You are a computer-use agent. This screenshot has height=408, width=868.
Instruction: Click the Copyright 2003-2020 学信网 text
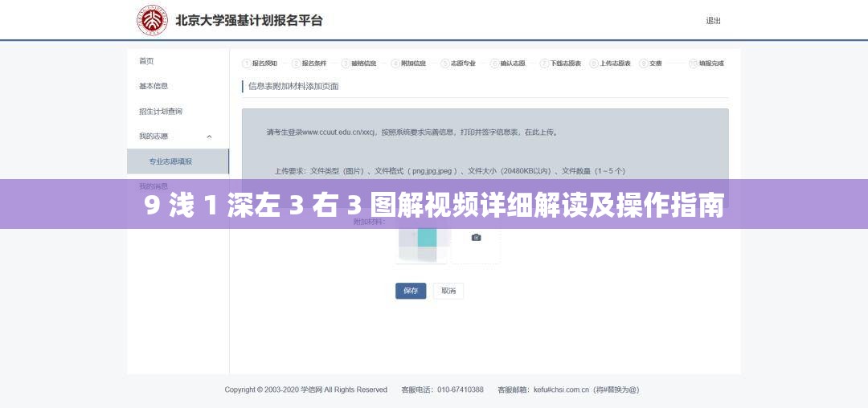click(305, 390)
